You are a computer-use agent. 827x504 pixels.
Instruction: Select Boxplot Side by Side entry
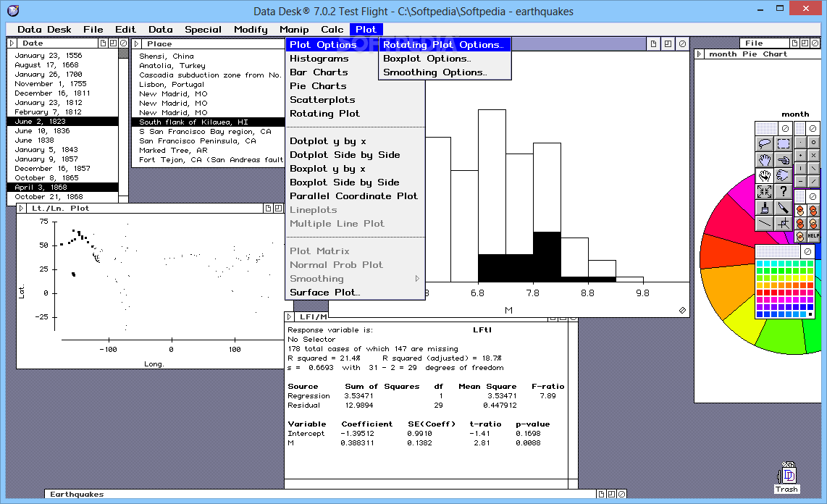click(x=355, y=182)
